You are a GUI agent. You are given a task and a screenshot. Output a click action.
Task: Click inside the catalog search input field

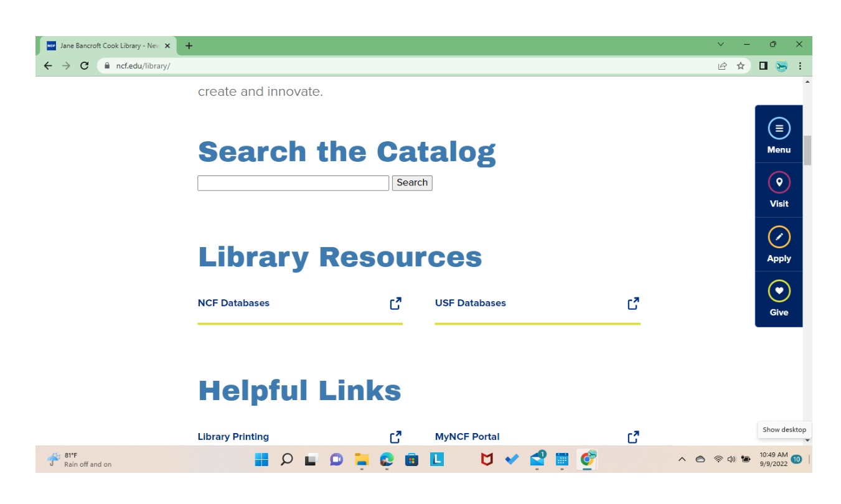pyautogui.click(x=293, y=182)
